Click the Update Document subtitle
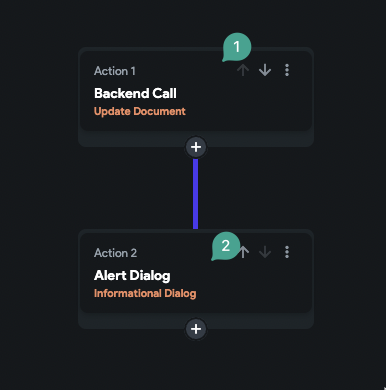This screenshot has height=390, width=386. (x=140, y=111)
